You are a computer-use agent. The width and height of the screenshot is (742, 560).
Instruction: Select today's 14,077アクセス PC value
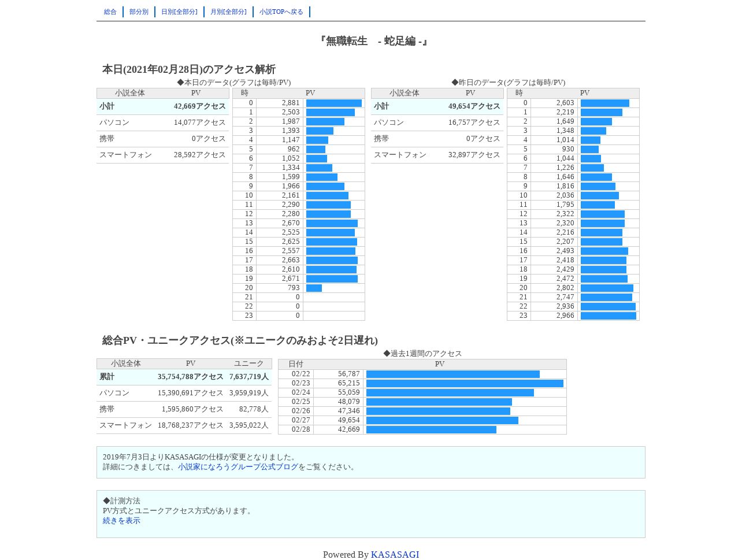pos(200,123)
